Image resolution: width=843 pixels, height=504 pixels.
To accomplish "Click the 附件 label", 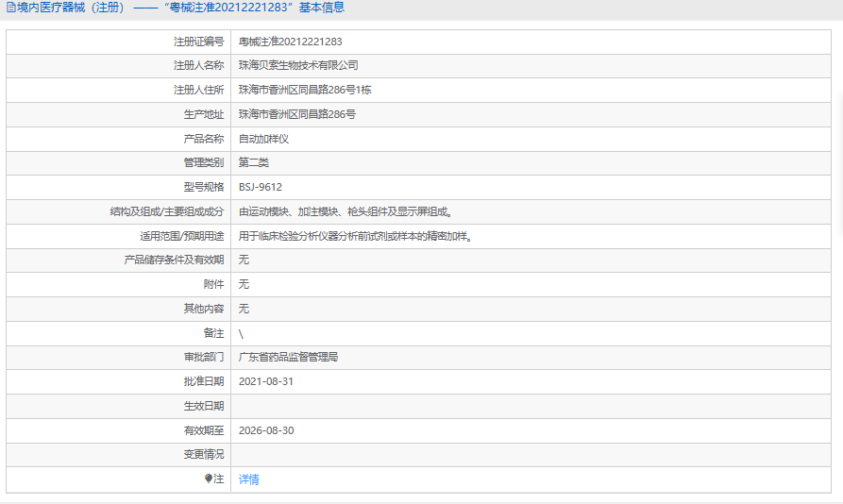I will coord(213,284).
